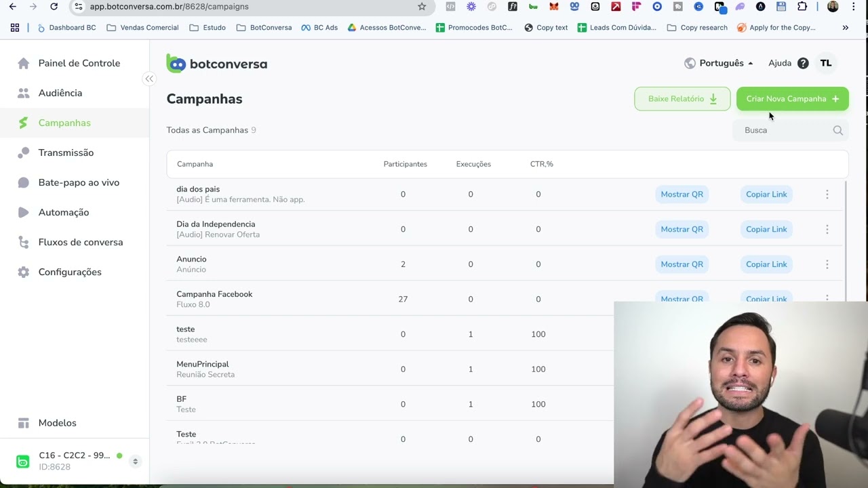The height and width of the screenshot is (488, 868).
Task: Click the Fluxos de conversa icon
Action: coord(24,242)
